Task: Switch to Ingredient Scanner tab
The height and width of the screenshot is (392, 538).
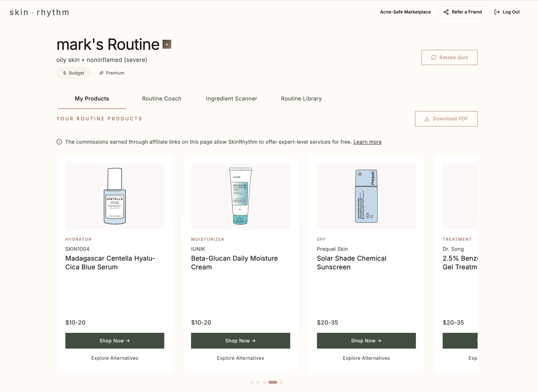Action: tap(231, 99)
